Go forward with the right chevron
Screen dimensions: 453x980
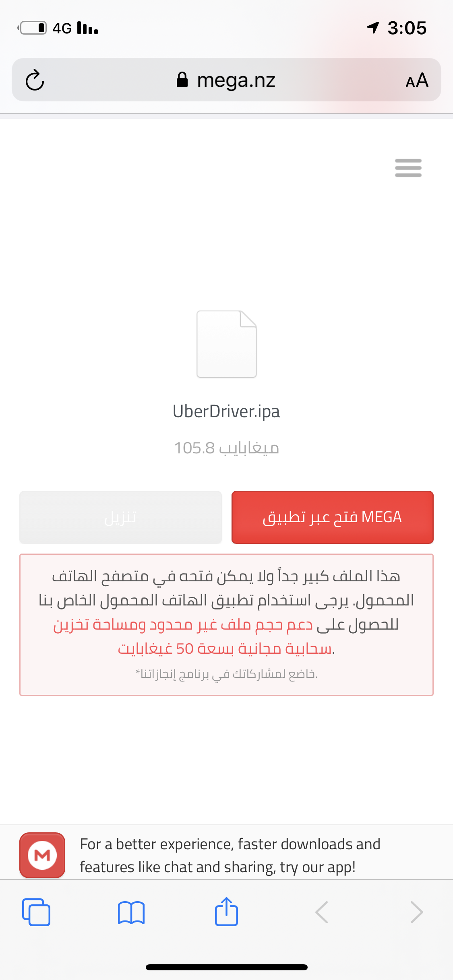tap(416, 912)
